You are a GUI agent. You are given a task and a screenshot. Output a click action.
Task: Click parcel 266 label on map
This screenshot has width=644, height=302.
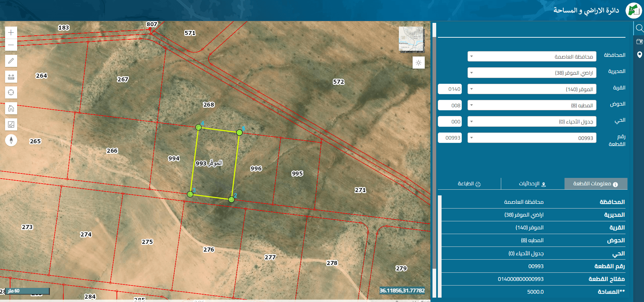coord(112,151)
